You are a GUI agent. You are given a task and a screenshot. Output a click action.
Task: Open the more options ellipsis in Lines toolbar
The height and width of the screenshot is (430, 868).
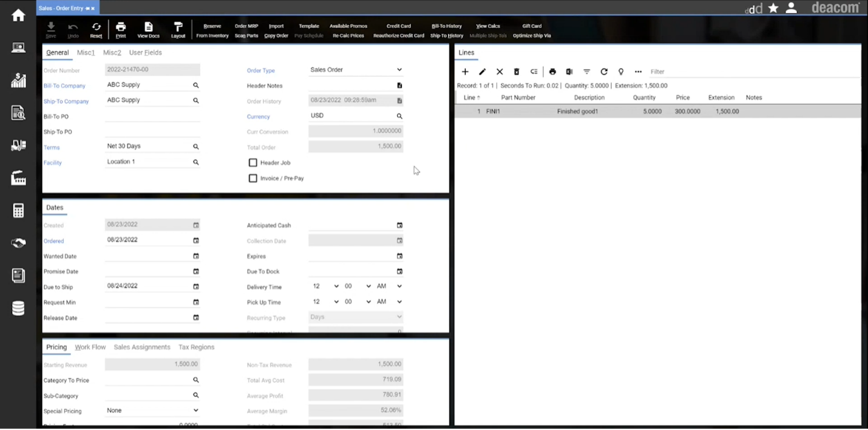(x=638, y=72)
